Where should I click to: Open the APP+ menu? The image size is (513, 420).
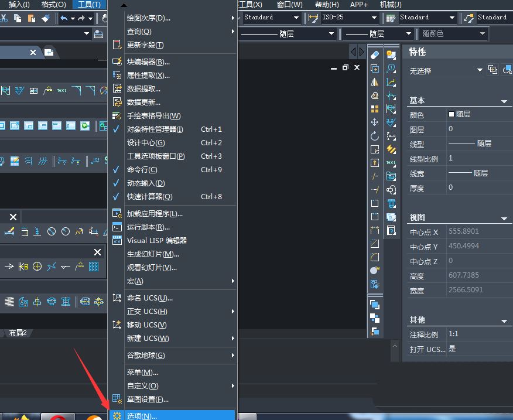[x=359, y=5]
